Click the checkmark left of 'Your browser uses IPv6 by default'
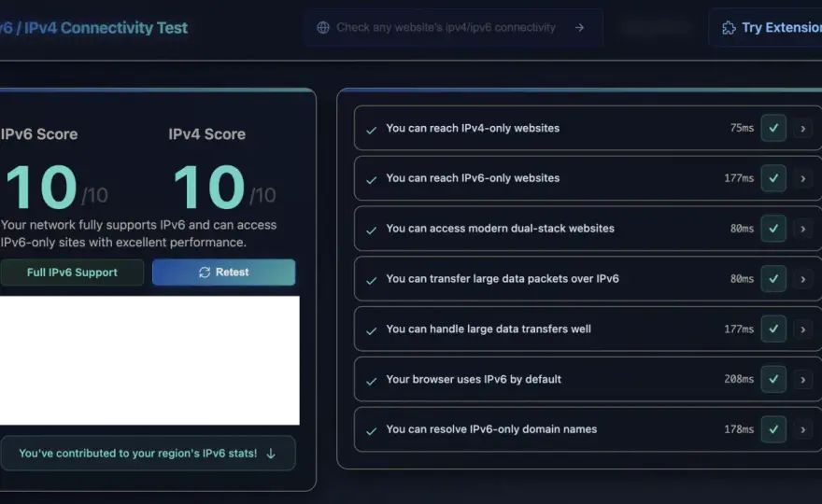Image resolution: width=822 pixels, height=504 pixels. [x=371, y=381]
